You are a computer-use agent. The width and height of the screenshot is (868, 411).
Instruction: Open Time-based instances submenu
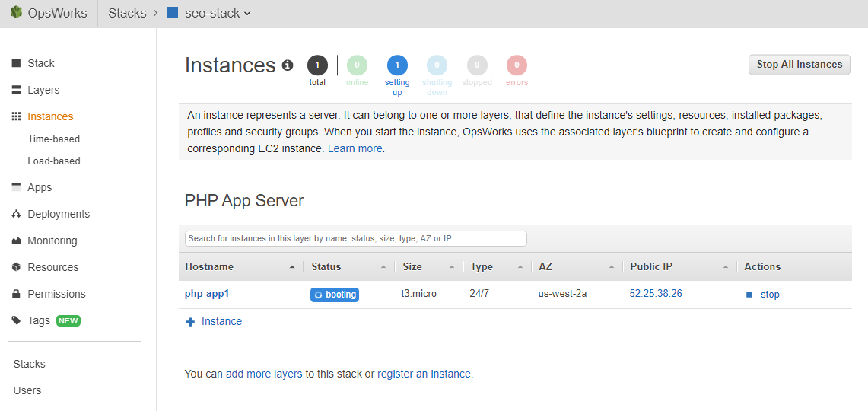(x=54, y=139)
